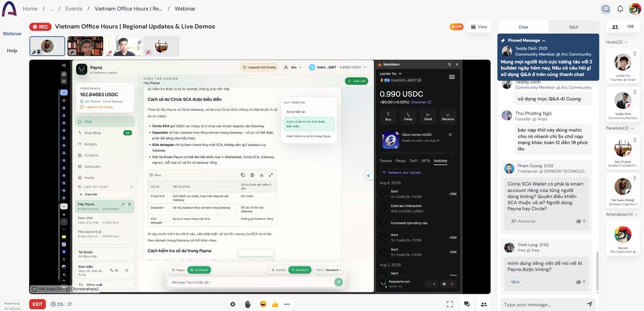
Task: Open MetaMask hamburger menu in shared screen
Action: [x=451, y=77]
